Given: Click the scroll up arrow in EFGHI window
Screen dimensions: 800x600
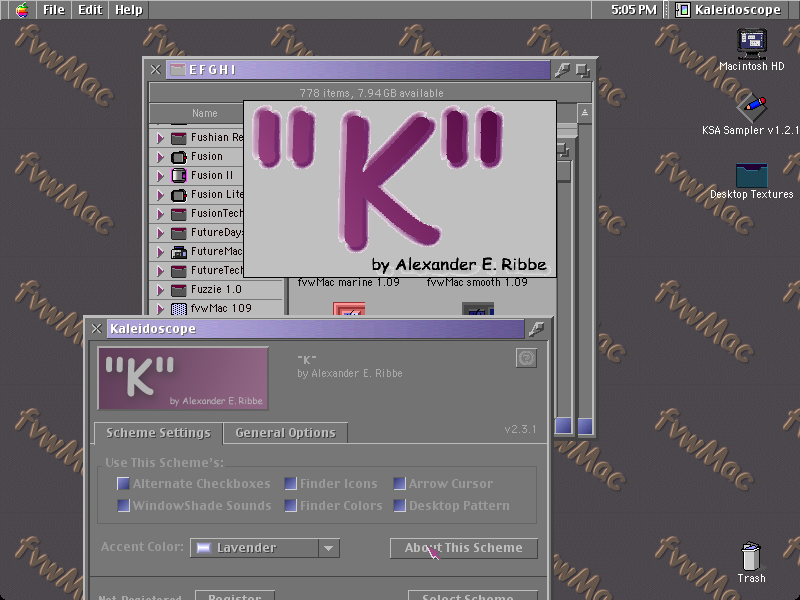Looking at the screenshot, I should [x=585, y=113].
